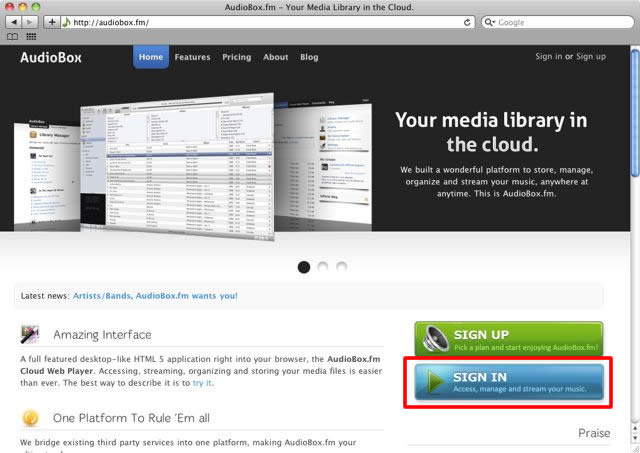Follow the 'try it' link
This screenshot has width=640, height=453.
(x=202, y=383)
